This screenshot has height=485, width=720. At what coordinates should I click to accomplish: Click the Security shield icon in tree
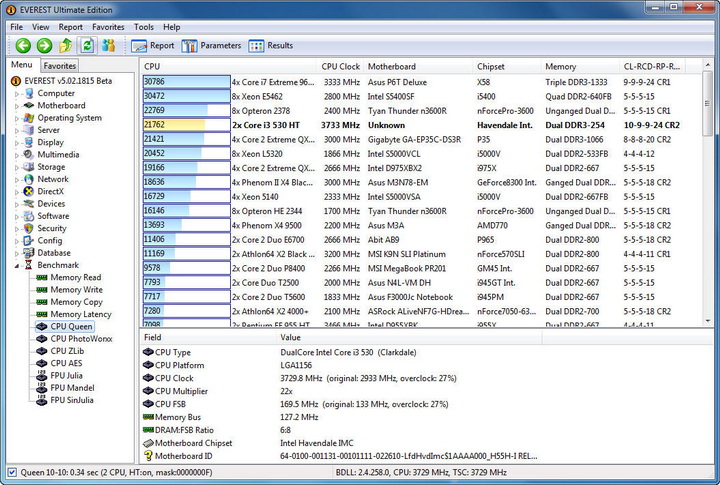click(29, 228)
